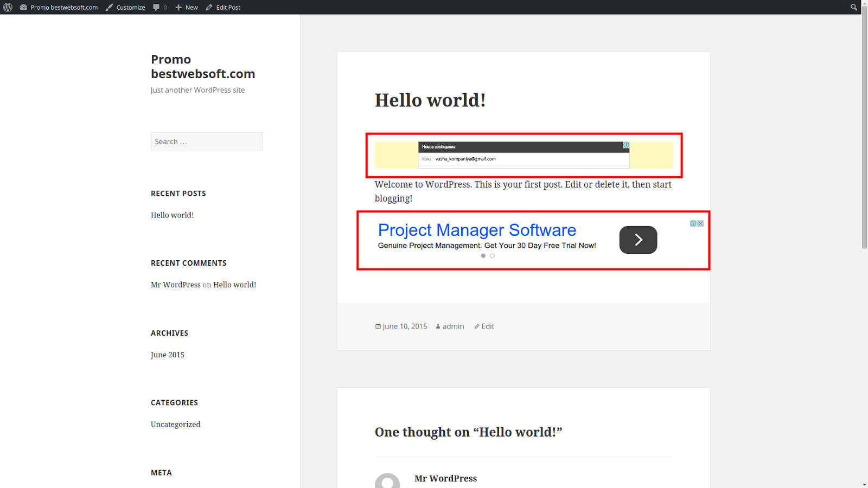Open Hello world! under Recent Posts

tap(172, 215)
